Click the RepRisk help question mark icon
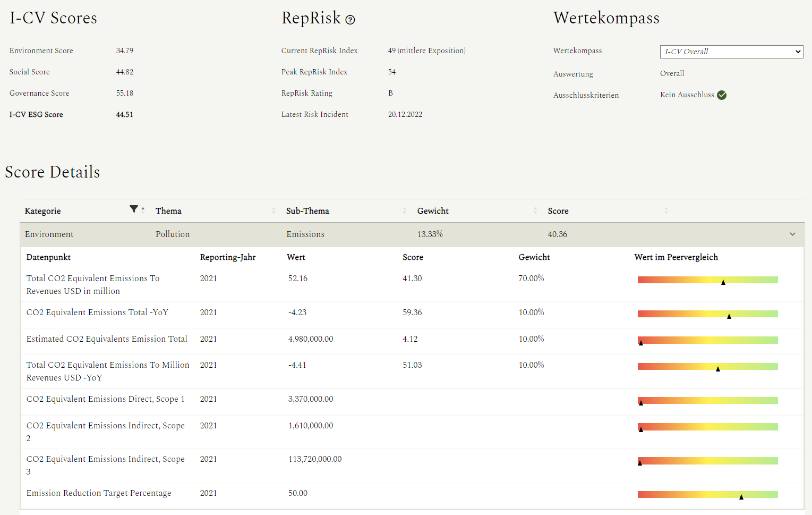This screenshot has height=515, width=812. tap(350, 20)
